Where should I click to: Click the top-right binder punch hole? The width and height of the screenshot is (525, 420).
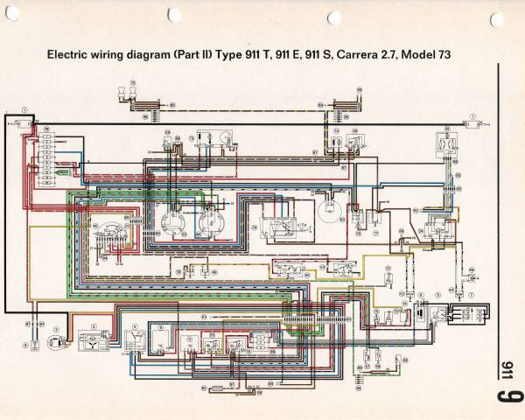[x=496, y=19]
